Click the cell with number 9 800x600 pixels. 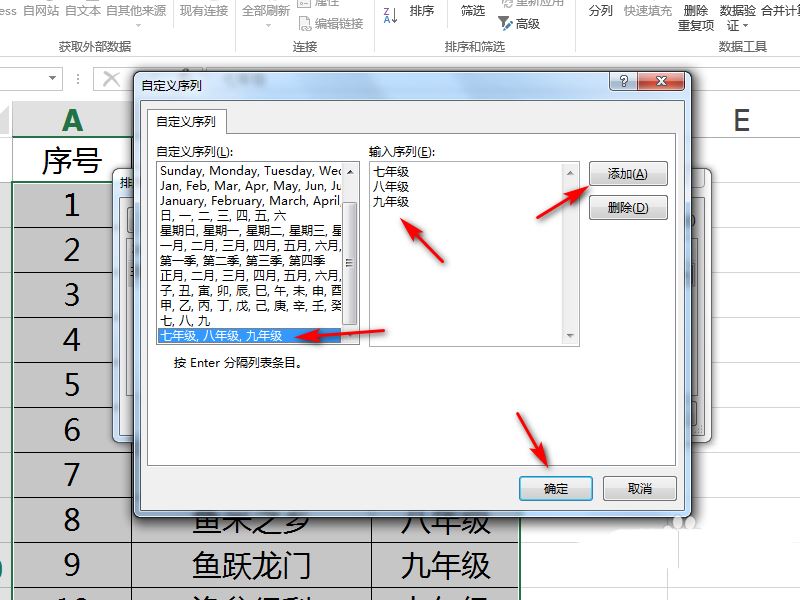72,565
